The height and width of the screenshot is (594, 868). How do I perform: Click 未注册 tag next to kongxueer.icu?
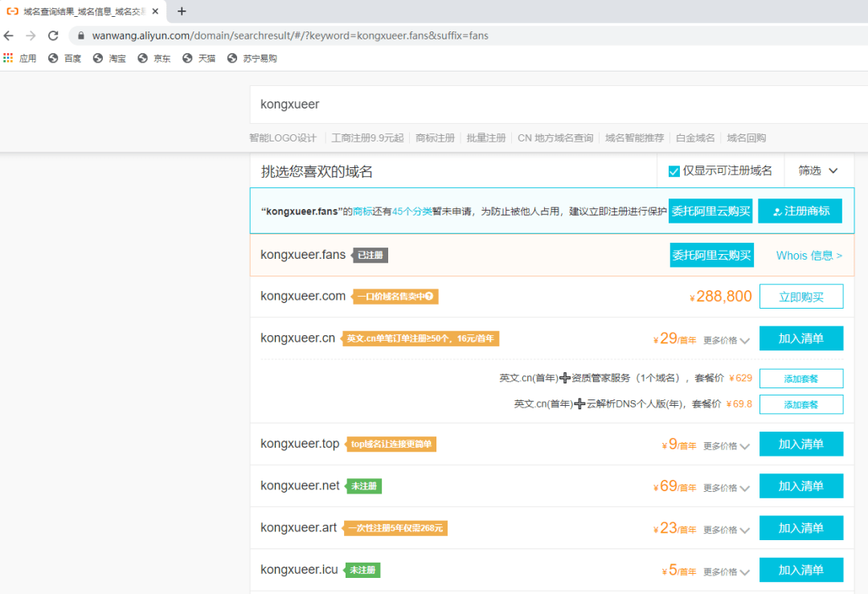click(362, 570)
